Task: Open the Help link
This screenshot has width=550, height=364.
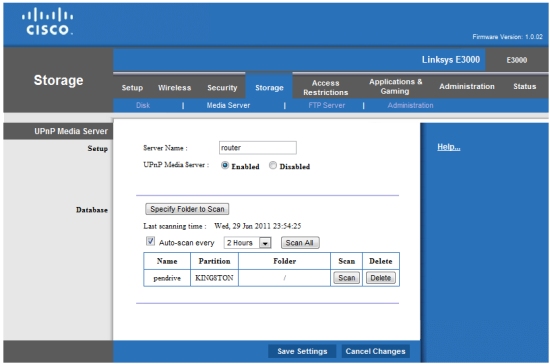Action: tap(449, 147)
